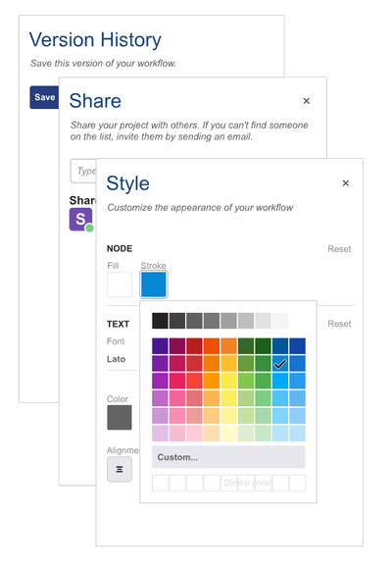Select the checked blue swatch
The height and width of the screenshot is (567, 392).
click(280, 364)
